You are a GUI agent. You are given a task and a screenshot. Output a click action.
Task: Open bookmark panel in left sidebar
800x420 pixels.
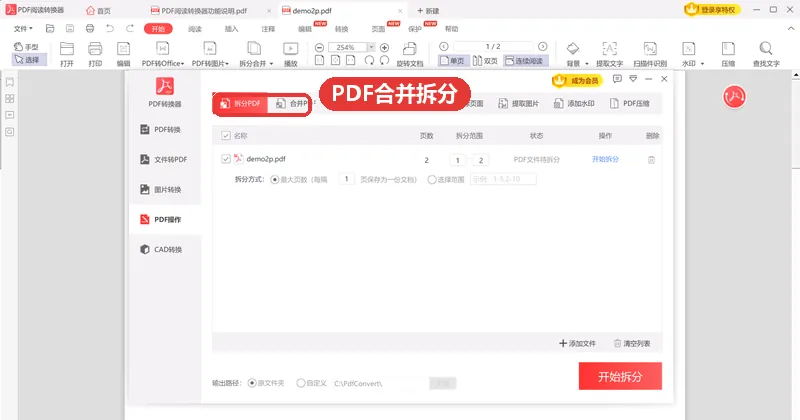[x=10, y=82]
